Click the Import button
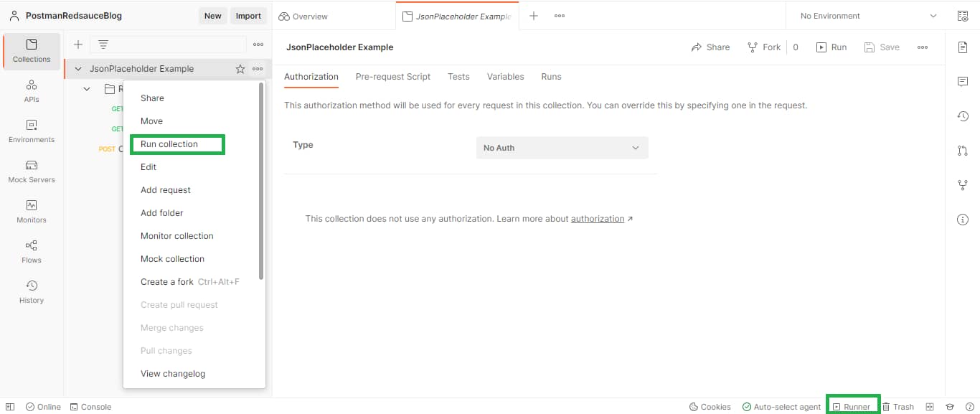The width and height of the screenshot is (980, 414). tap(248, 16)
